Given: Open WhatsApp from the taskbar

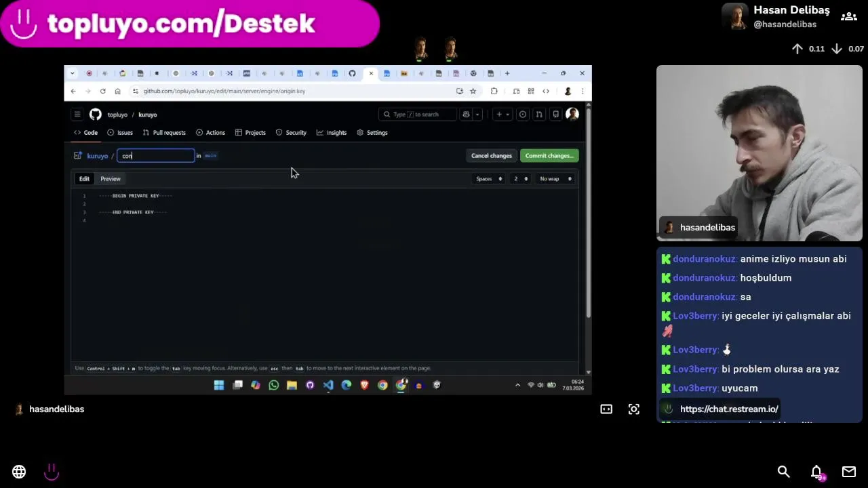Looking at the screenshot, I should [273, 385].
